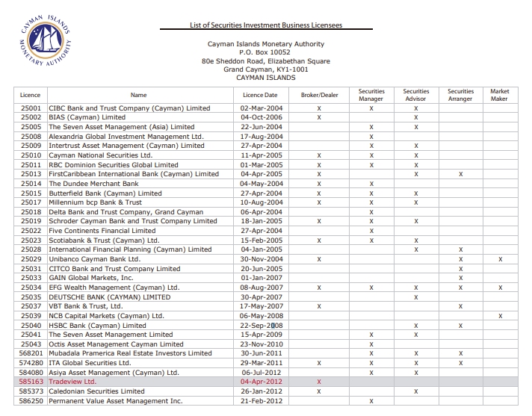Click licence number 585163

(31, 382)
